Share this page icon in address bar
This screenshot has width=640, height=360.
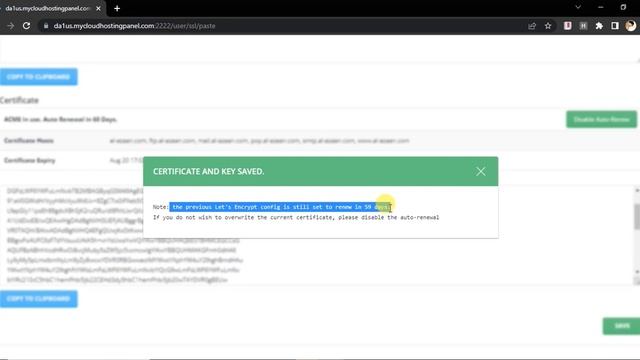(532, 26)
